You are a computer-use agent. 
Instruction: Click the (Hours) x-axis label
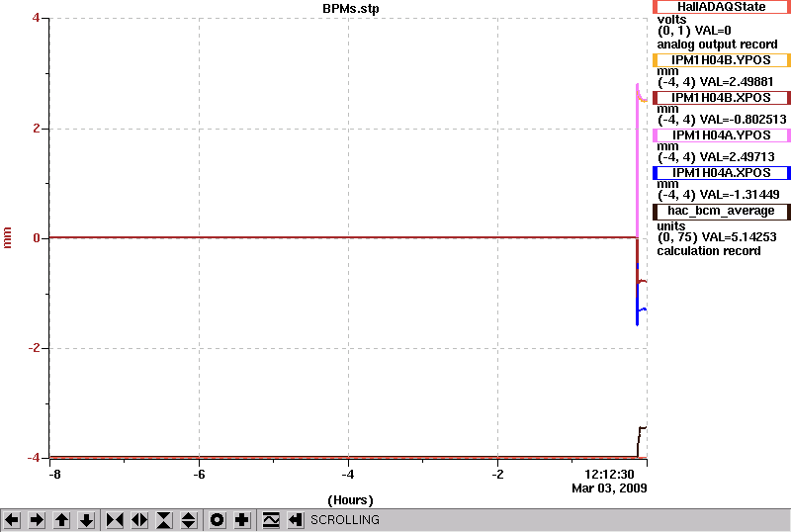pyautogui.click(x=350, y=500)
